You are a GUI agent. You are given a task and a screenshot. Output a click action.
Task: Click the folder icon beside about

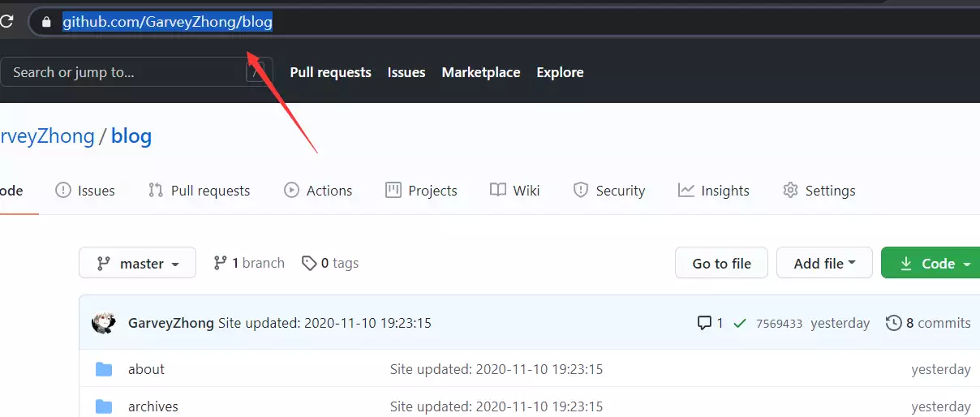(104, 369)
